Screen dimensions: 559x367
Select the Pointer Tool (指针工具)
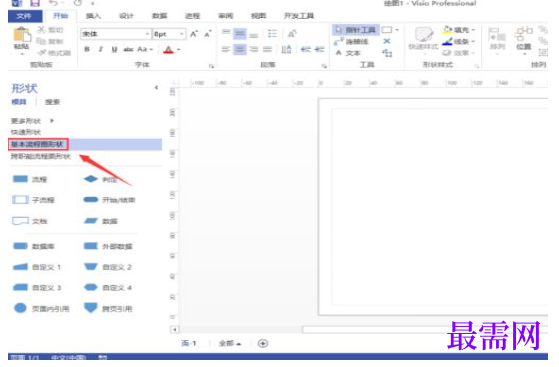click(x=355, y=30)
